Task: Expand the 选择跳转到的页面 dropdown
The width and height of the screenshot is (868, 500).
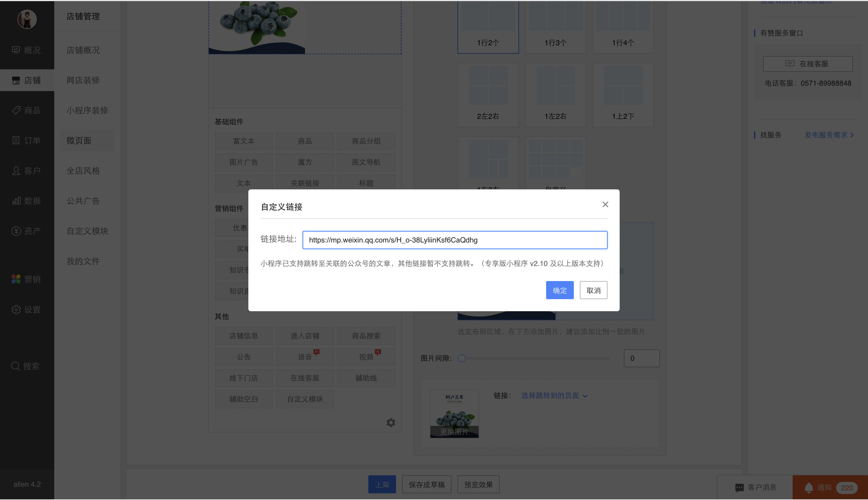Action: pyautogui.click(x=554, y=396)
